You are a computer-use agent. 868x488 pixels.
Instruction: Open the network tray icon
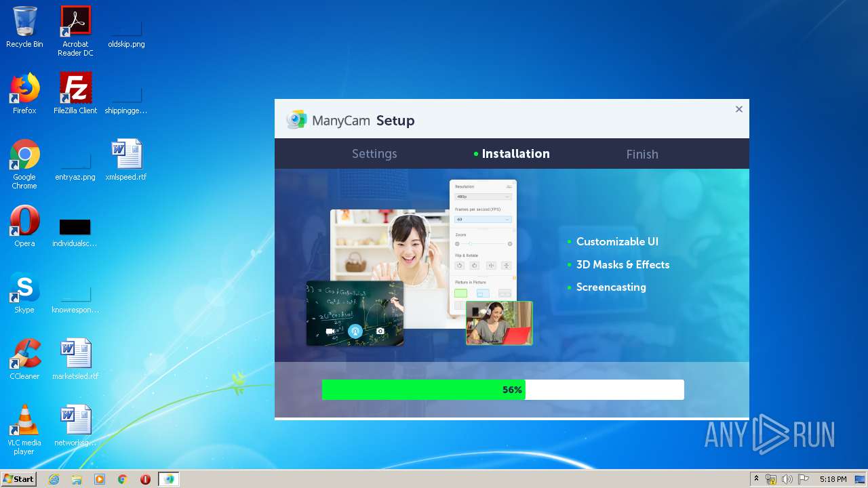771,479
